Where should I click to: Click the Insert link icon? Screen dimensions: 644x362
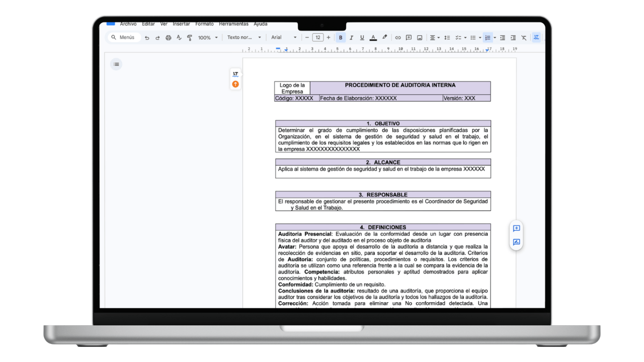click(398, 37)
